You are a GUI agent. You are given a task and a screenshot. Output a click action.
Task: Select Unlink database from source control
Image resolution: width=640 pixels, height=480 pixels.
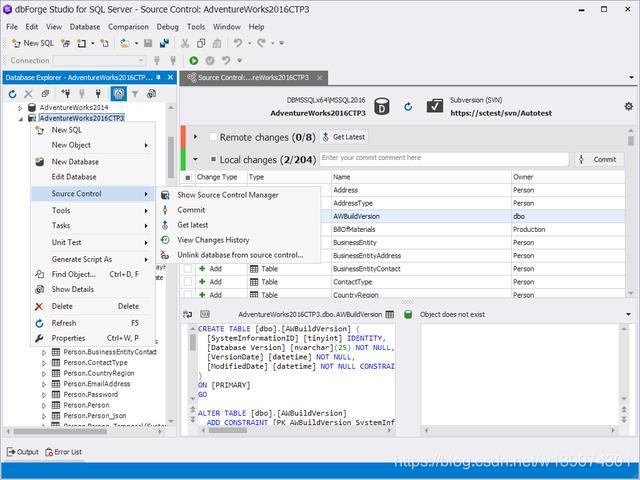coord(238,255)
